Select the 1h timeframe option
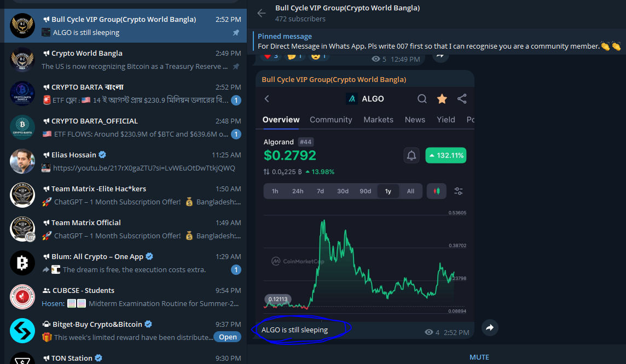The width and height of the screenshot is (626, 364). click(275, 191)
